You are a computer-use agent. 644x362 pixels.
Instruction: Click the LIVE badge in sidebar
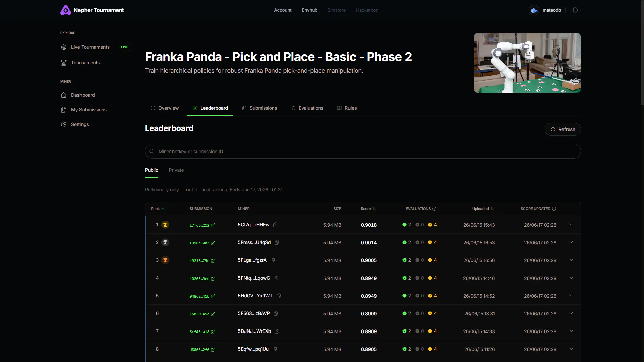(125, 47)
